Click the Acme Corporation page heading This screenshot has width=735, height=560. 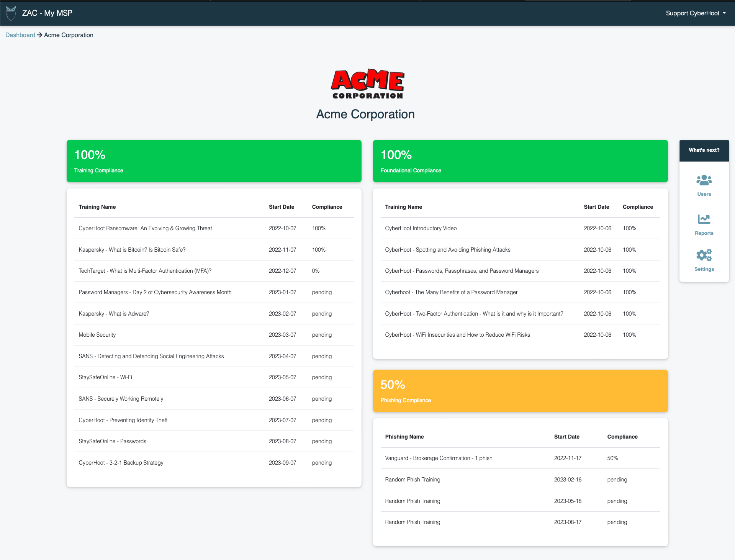[365, 114]
